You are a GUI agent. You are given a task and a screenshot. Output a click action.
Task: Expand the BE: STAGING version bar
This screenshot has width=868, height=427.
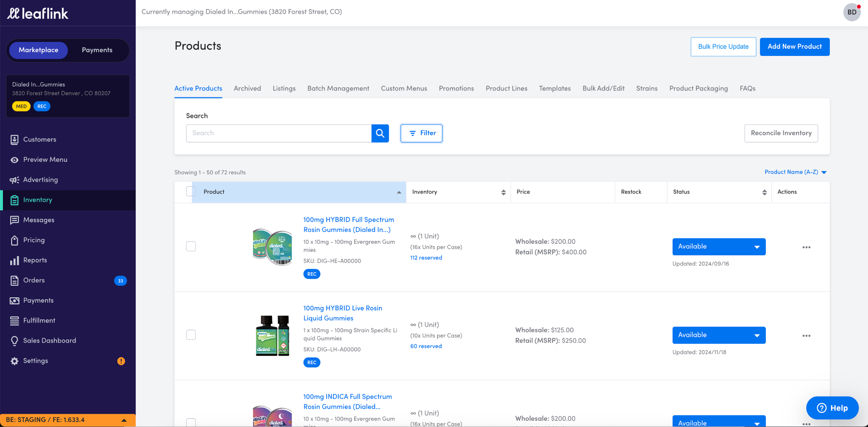click(x=68, y=420)
